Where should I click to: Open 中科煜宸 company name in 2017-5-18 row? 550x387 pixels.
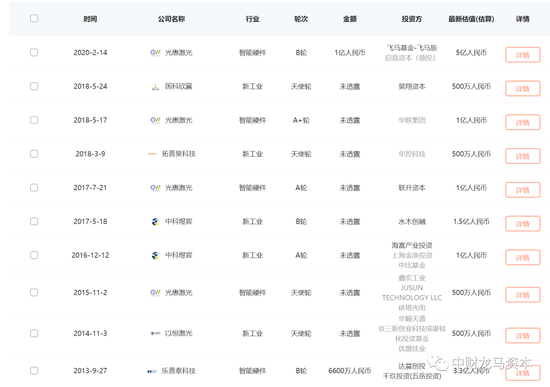point(179,221)
